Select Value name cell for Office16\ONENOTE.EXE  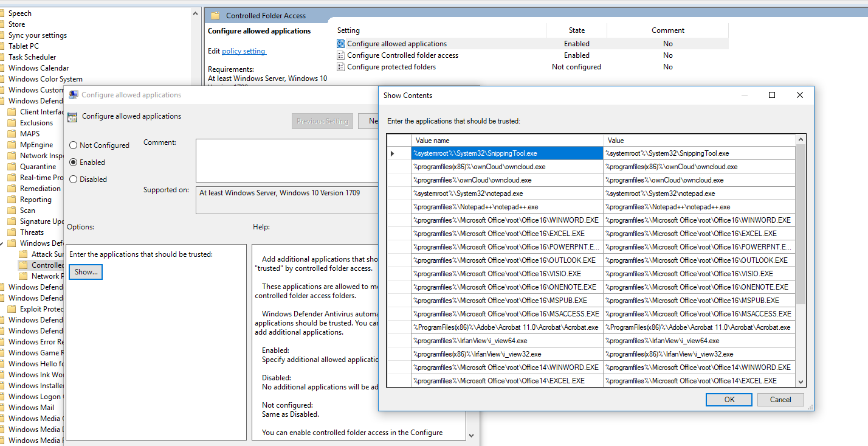(507, 287)
